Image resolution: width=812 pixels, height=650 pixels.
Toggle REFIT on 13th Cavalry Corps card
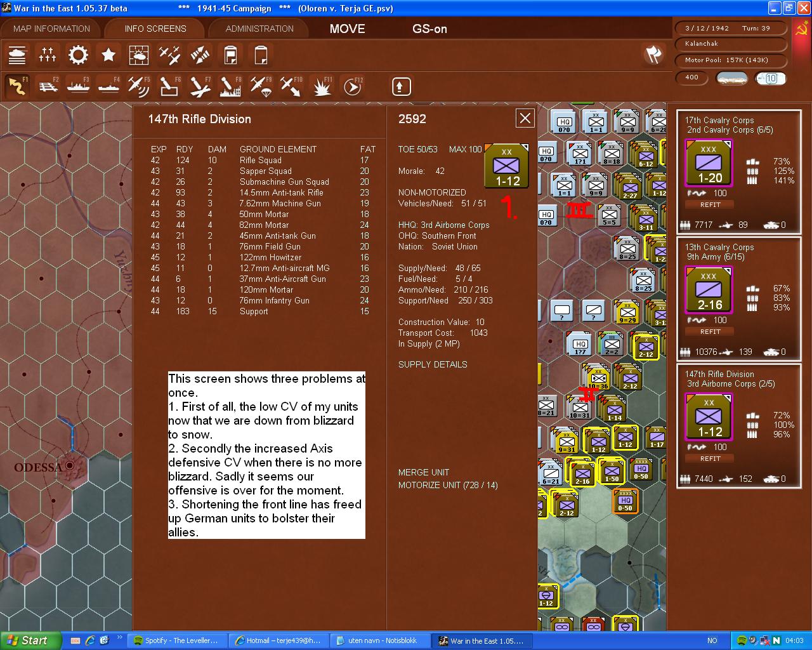[710, 331]
